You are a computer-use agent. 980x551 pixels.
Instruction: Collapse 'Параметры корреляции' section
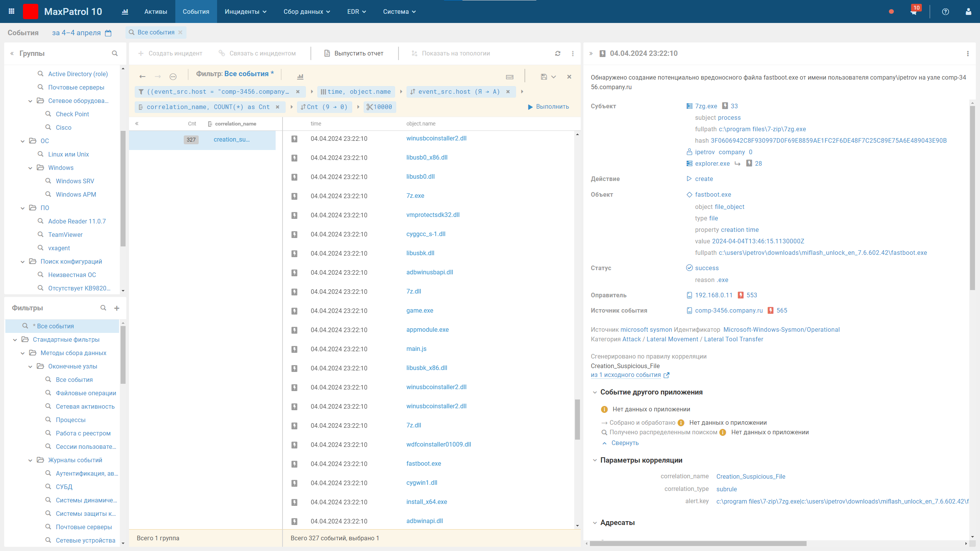[x=595, y=460]
